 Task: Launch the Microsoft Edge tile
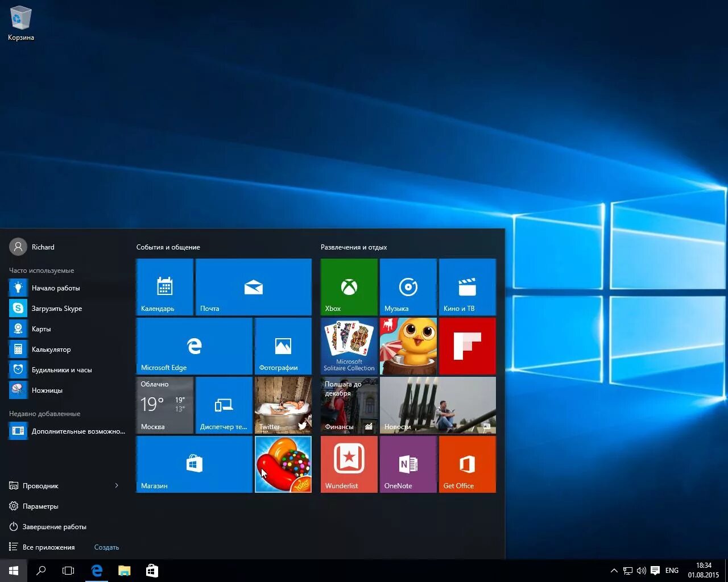click(x=195, y=346)
